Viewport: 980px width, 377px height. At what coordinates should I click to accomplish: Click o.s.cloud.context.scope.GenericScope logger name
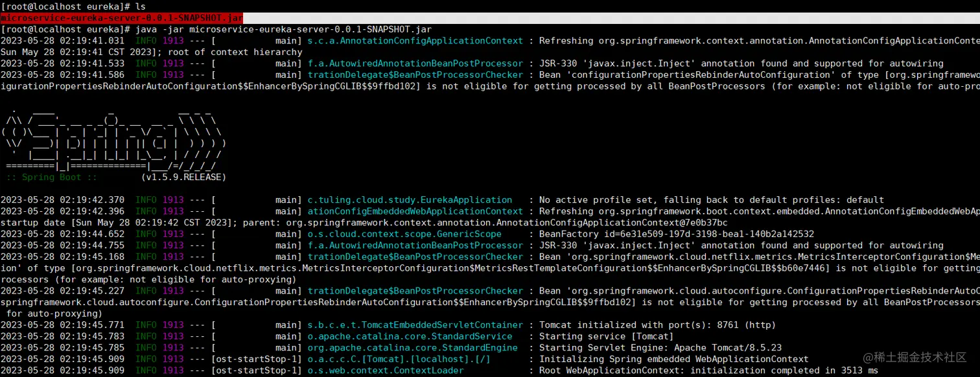(x=404, y=234)
